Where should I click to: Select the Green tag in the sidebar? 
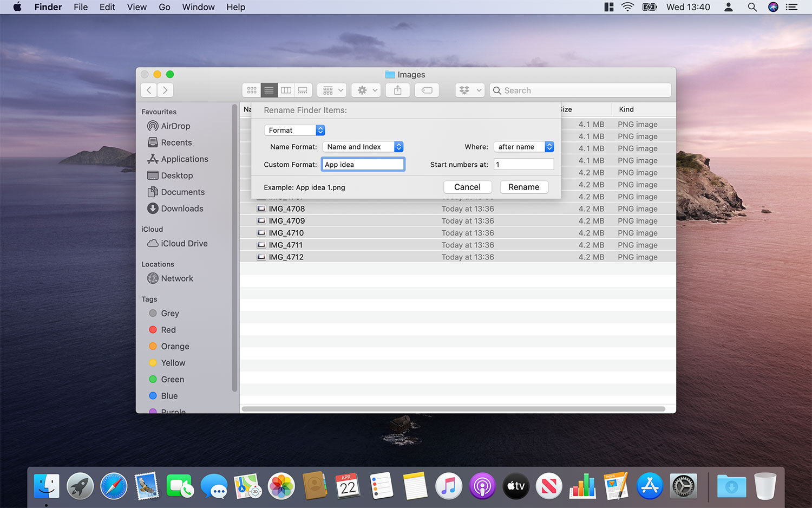tap(172, 379)
